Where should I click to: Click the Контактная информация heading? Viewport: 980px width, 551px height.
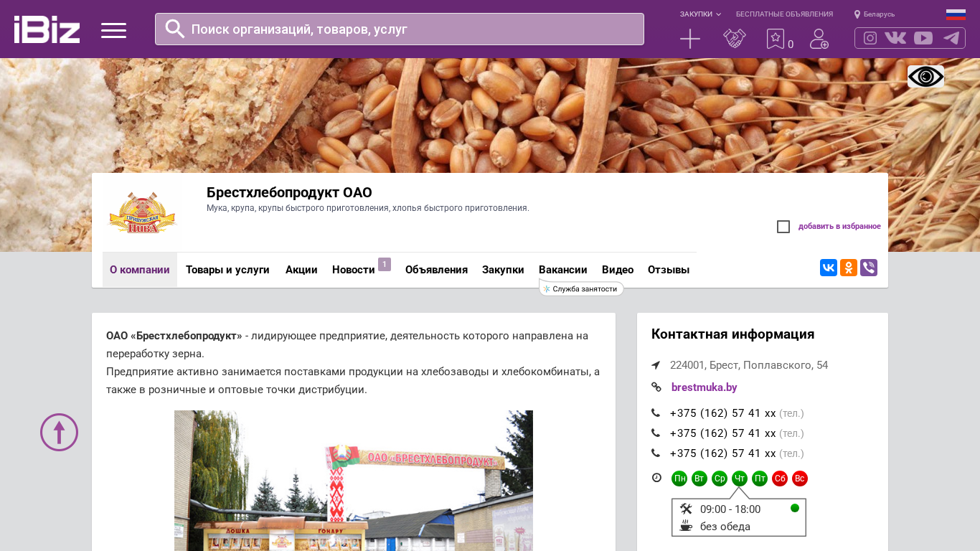coord(732,334)
